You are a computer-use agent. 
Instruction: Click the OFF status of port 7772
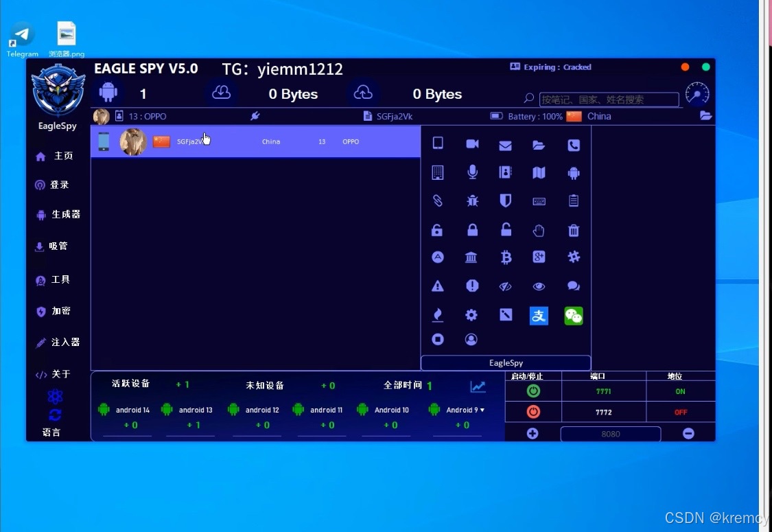[x=681, y=413]
